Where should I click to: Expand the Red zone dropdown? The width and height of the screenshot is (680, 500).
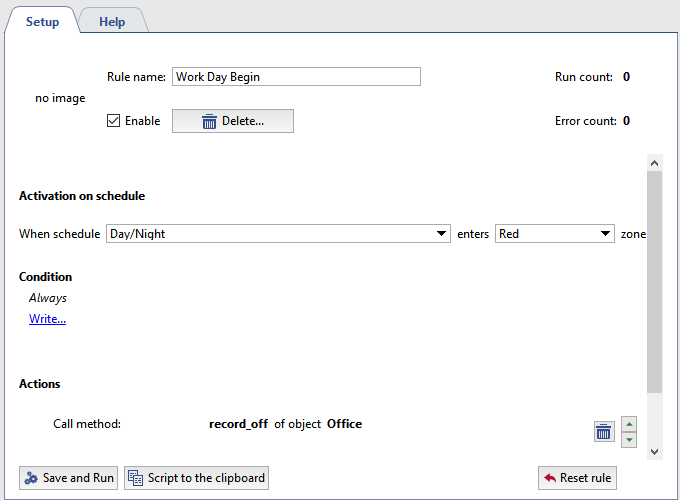(x=555, y=234)
